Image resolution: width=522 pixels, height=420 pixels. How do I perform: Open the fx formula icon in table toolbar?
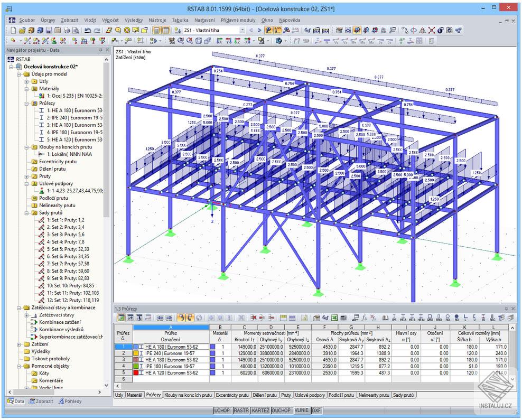click(364, 318)
